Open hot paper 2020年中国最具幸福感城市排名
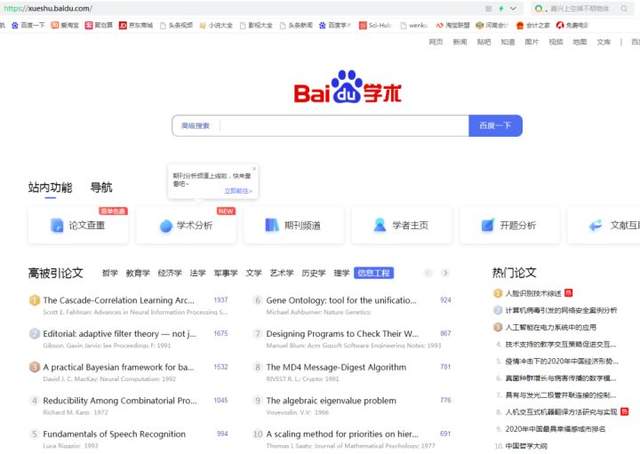This screenshot has width=640, height=454. (x=556, y=429)
